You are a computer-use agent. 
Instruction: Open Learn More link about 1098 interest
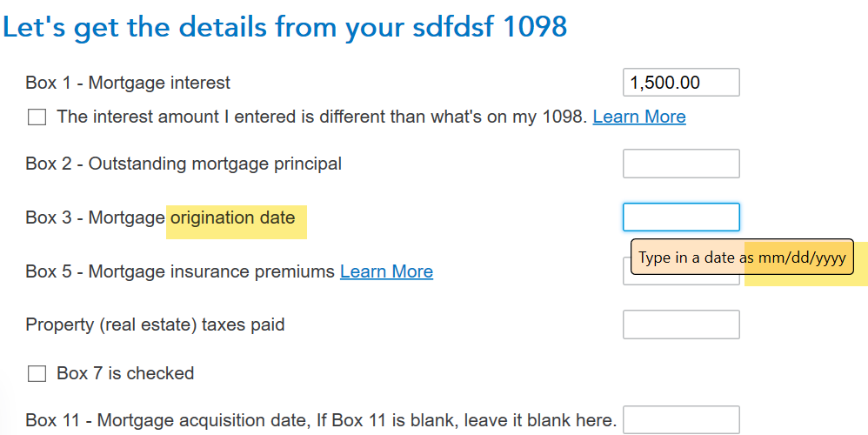[x=638, y=117]
